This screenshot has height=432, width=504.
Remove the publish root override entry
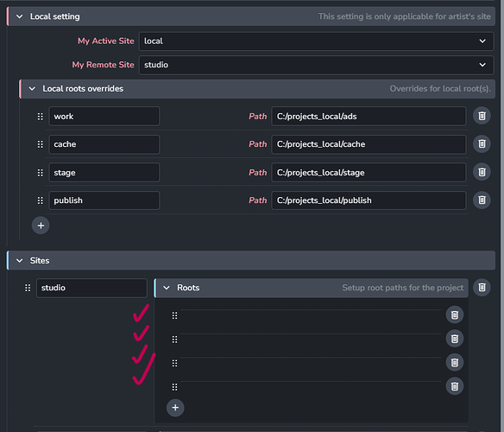(482, 200)
